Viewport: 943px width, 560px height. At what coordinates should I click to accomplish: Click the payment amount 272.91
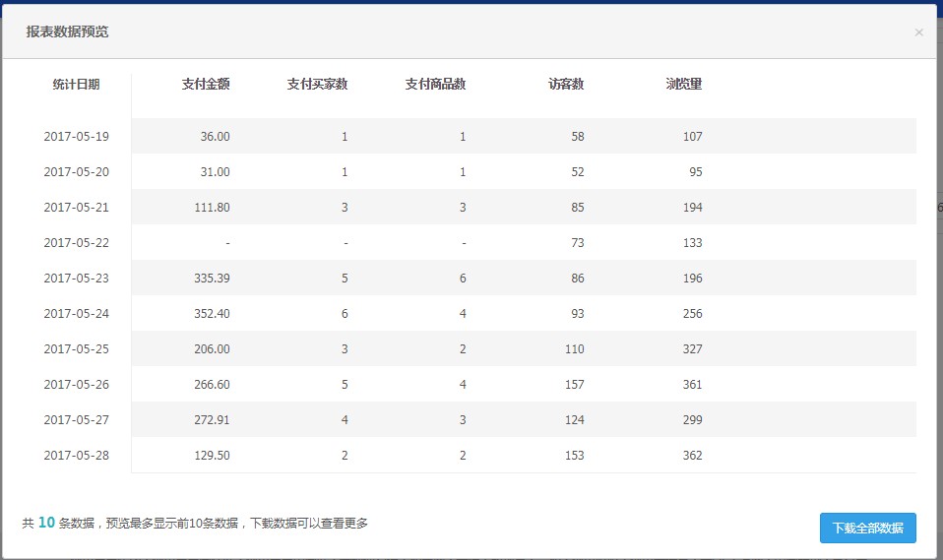(212, 420)
